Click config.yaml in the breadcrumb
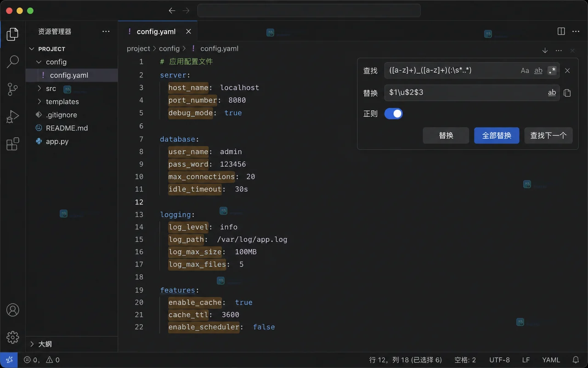The width and height of the screenshot is (588, 368). click(219, 48)
